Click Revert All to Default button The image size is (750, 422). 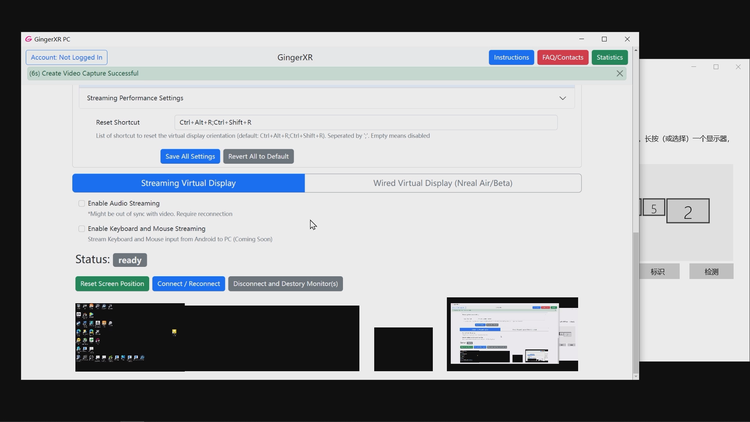[x=258, y=156]
